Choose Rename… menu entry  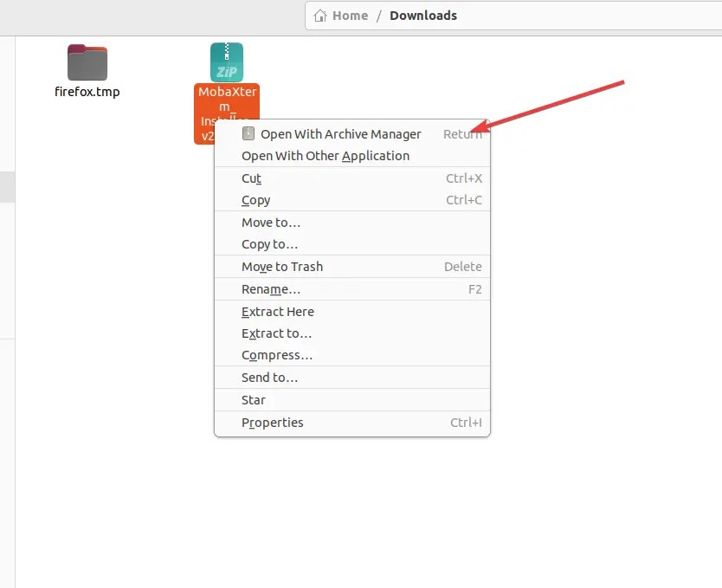[x=352, y=289]
